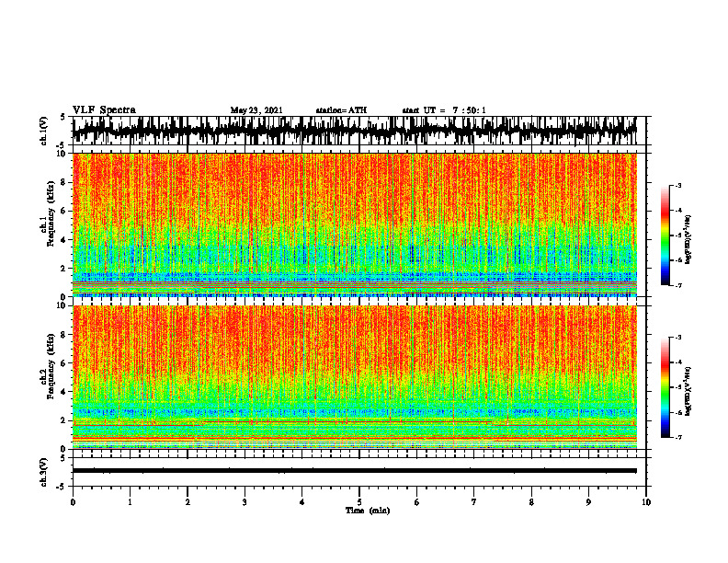Select the date 'May 23, 2021'
Viewport: 728px width, 563px height.
pyautogui.click(x=256, y=110)
